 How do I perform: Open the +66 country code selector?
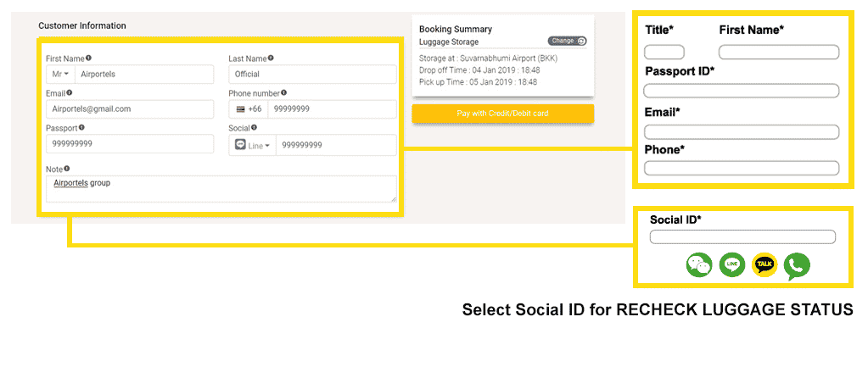[x=249, y=108]
